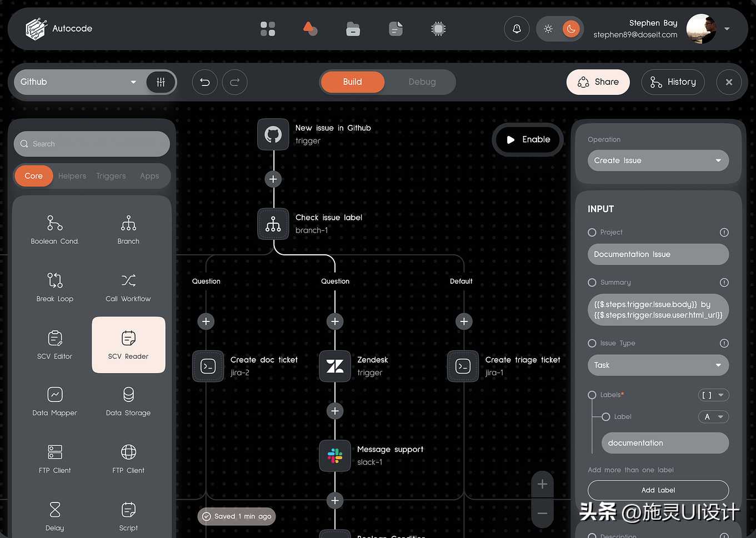Open the dashboard grid icon in top nav
This screenshot has height=538, width=756.
pyautogui.click(x=268, y=29)
